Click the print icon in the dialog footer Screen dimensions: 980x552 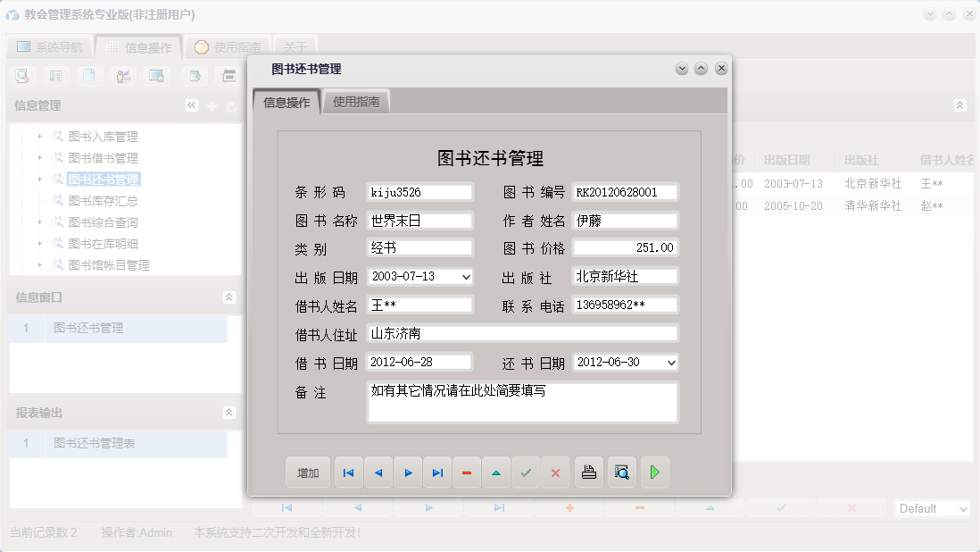pos(589,473)
